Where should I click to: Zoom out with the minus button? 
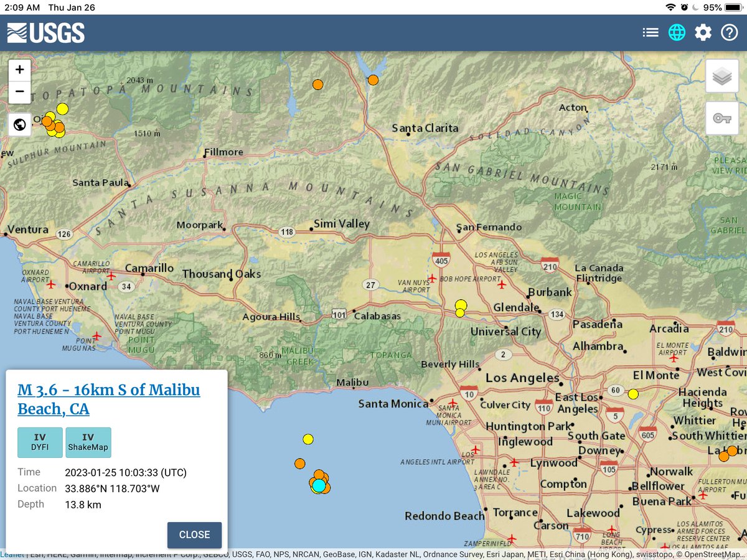[20, 91]
